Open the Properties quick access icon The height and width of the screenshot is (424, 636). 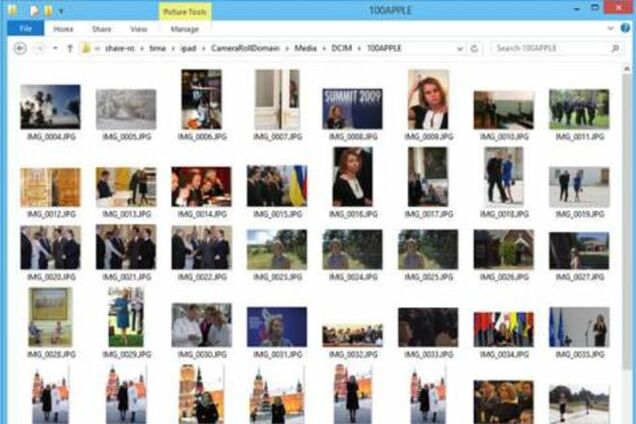[33, 10]
